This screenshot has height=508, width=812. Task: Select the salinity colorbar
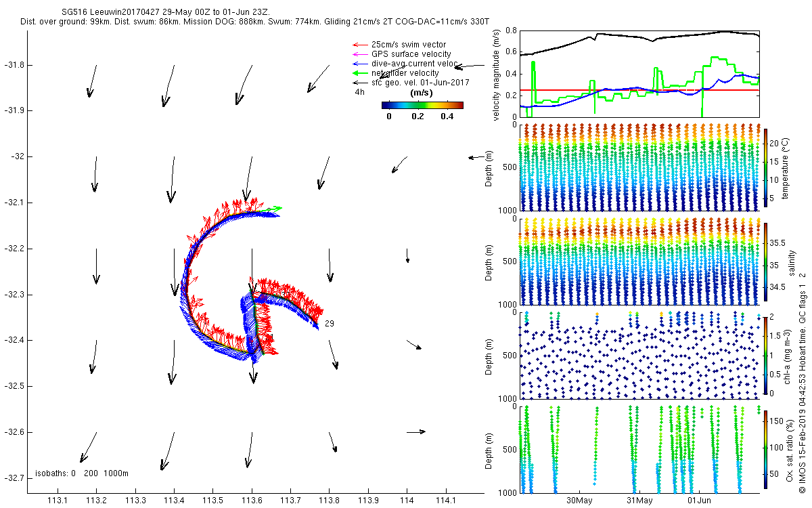767,261
